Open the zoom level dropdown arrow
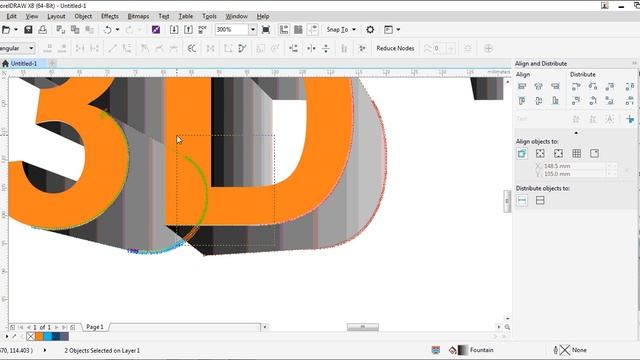 [252, 29]
